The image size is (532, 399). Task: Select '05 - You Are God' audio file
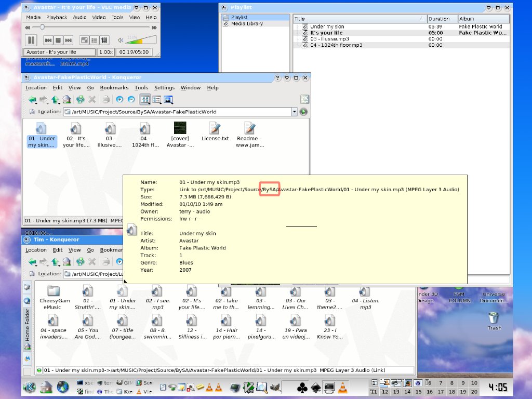pos(87,327)
